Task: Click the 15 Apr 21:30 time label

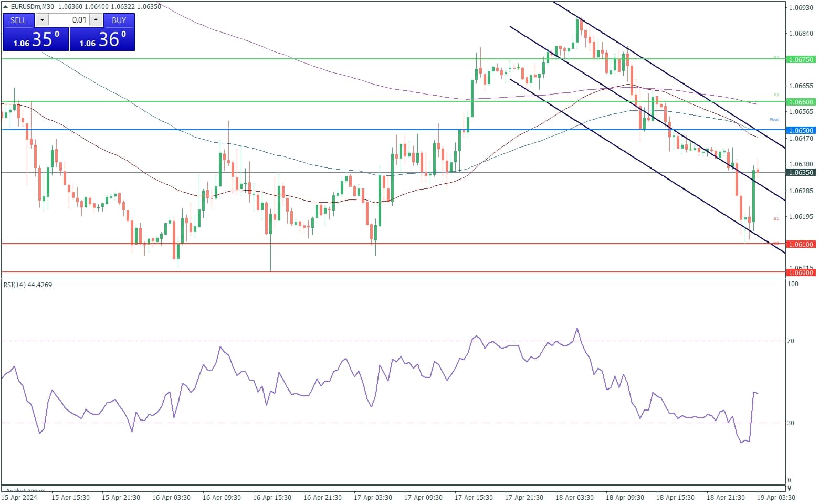Action: tap(121, 498)
